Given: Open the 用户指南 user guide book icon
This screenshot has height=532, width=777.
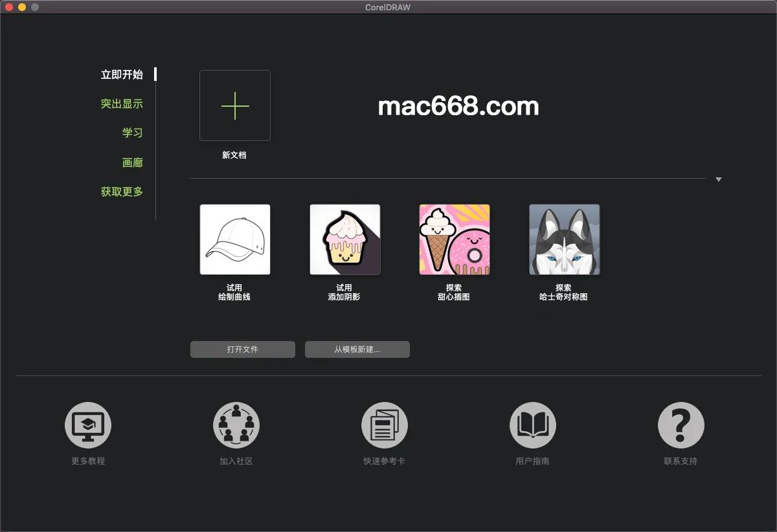Looking at the screenshot, I should click(532, 425).
